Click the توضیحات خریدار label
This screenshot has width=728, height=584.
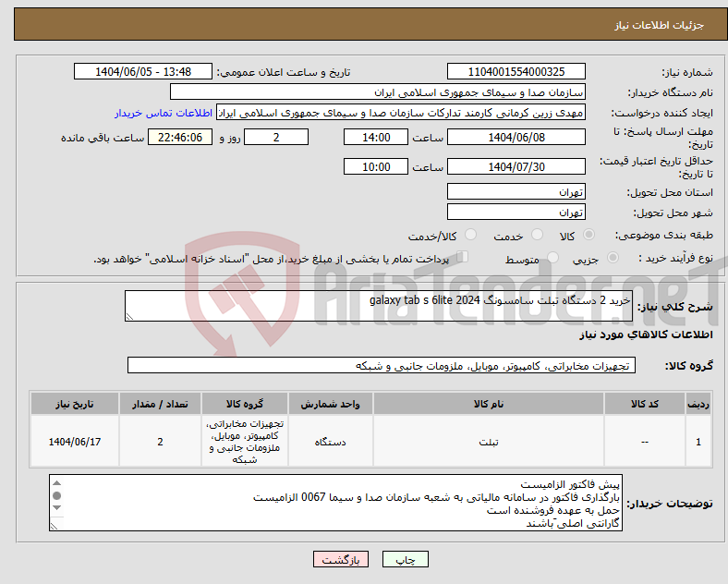(670, 504)
